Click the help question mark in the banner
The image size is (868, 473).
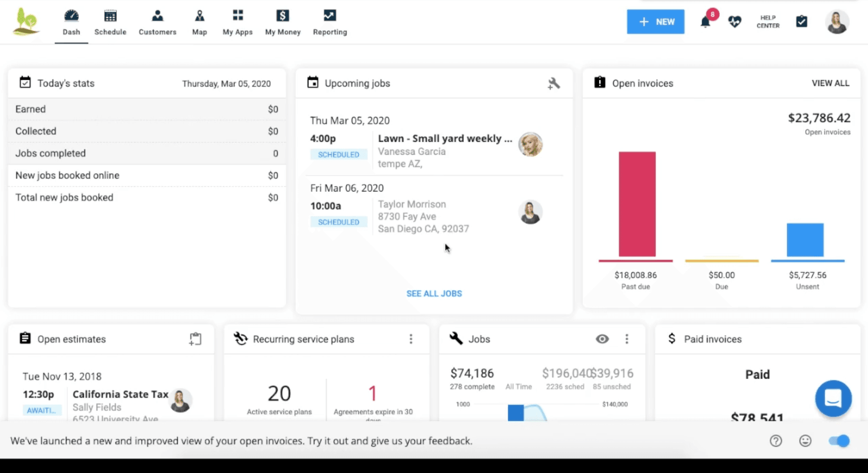pos(776,441)
